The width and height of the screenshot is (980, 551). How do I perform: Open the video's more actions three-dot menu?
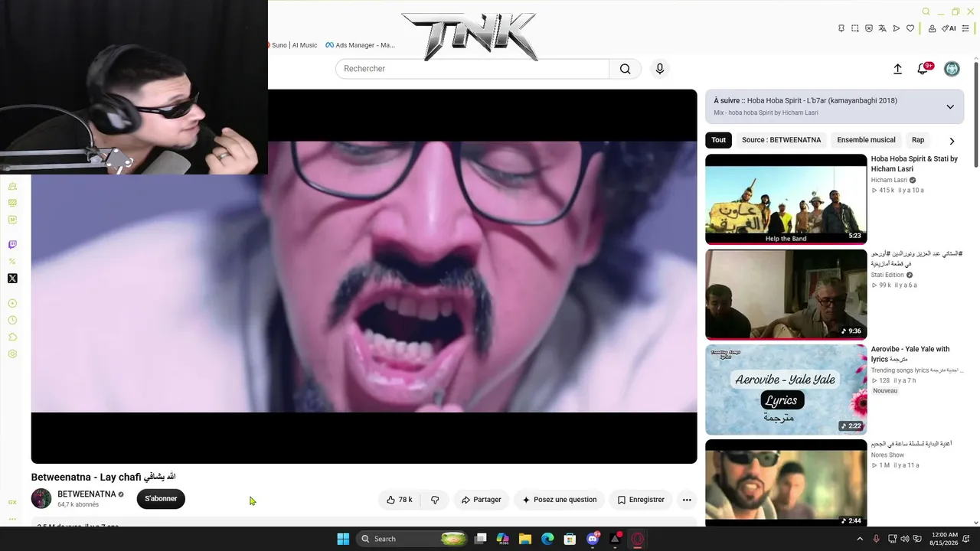click(x=687, y=500)
